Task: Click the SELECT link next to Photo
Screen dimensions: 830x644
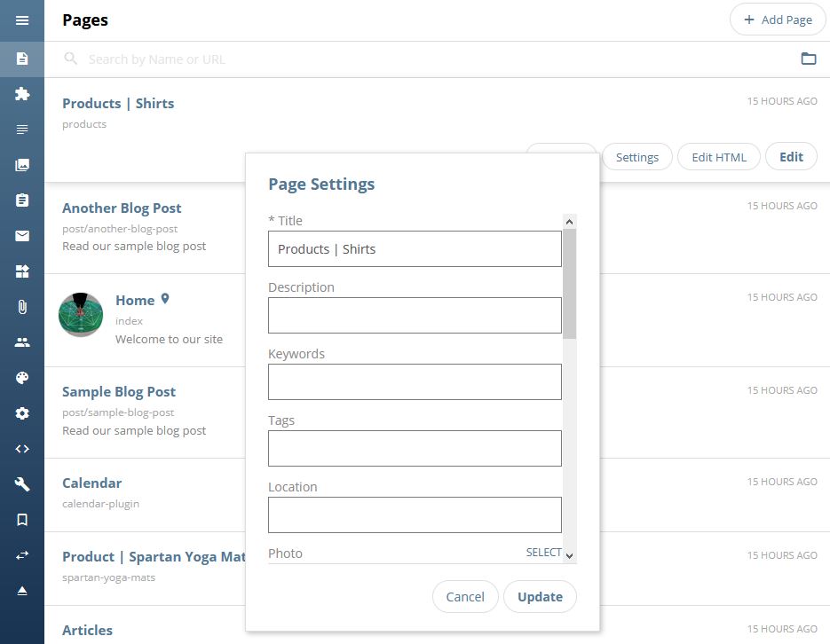Action: tap(543, 553)
